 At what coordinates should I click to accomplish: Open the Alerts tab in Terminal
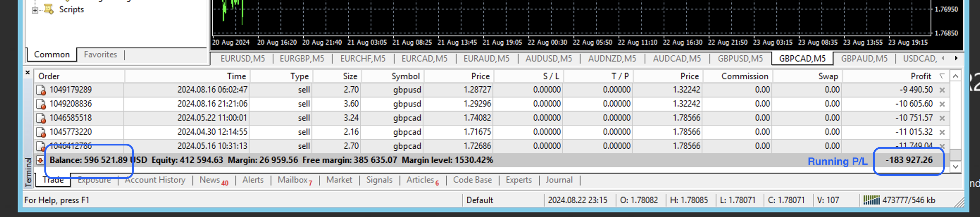point(253,180)
